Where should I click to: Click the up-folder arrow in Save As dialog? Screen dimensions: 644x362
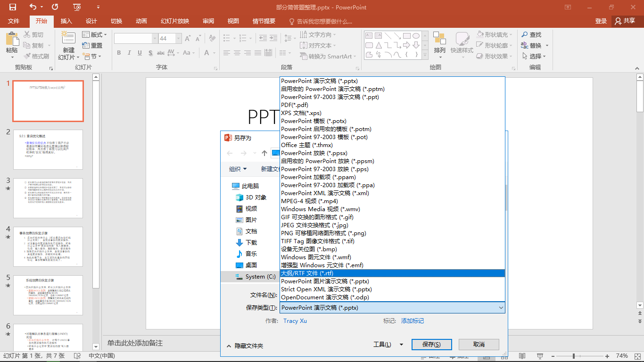click(x=264, y=153)
